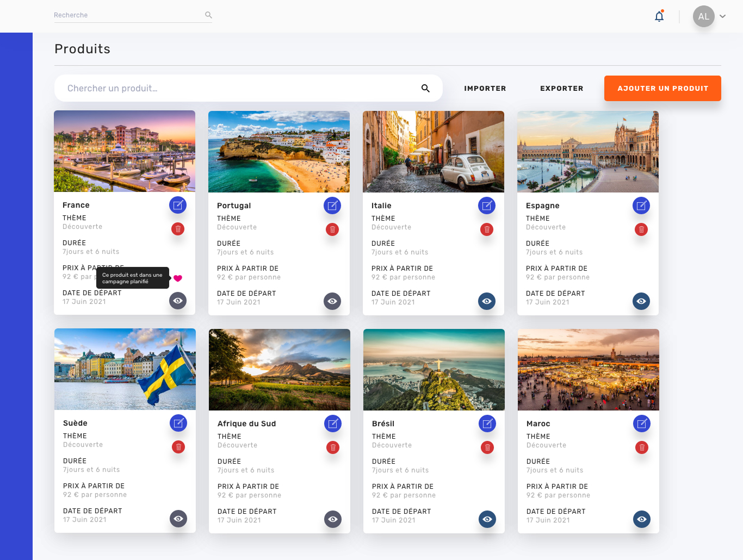The image size is (743, 560).
Task: Open notifications bell
Action: coord(659,16)
